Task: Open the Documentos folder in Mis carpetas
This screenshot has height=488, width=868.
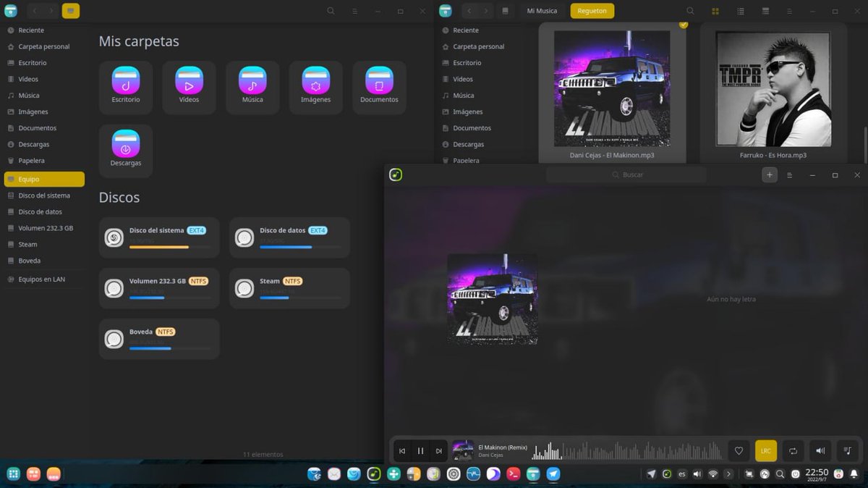Action: [x=379, y=87]
